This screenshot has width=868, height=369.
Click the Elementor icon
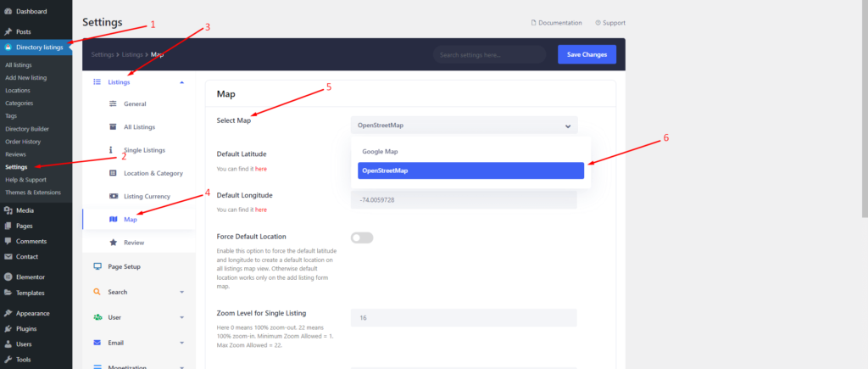coord(8,277)
